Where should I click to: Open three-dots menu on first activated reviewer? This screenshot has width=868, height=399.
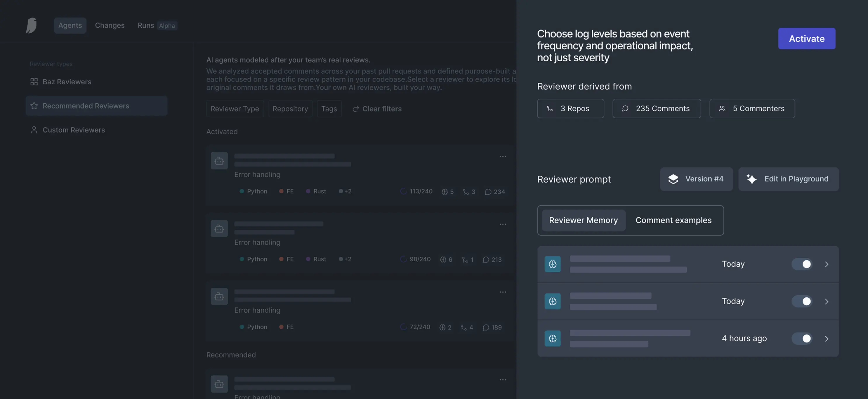[x=503, y=156]
